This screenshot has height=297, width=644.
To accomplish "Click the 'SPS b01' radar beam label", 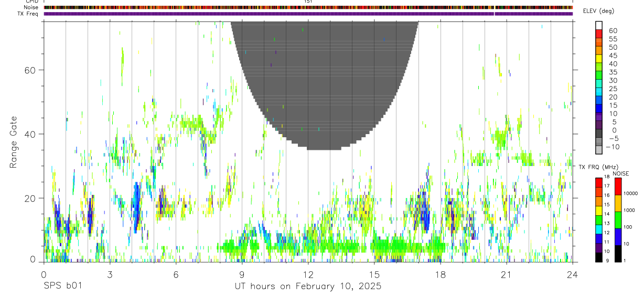I will 62,287.
